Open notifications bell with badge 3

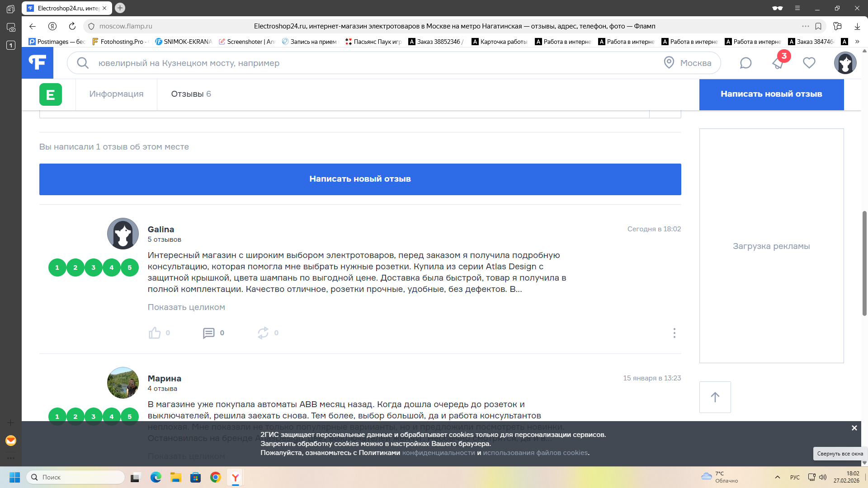click(x=778, y=63)
